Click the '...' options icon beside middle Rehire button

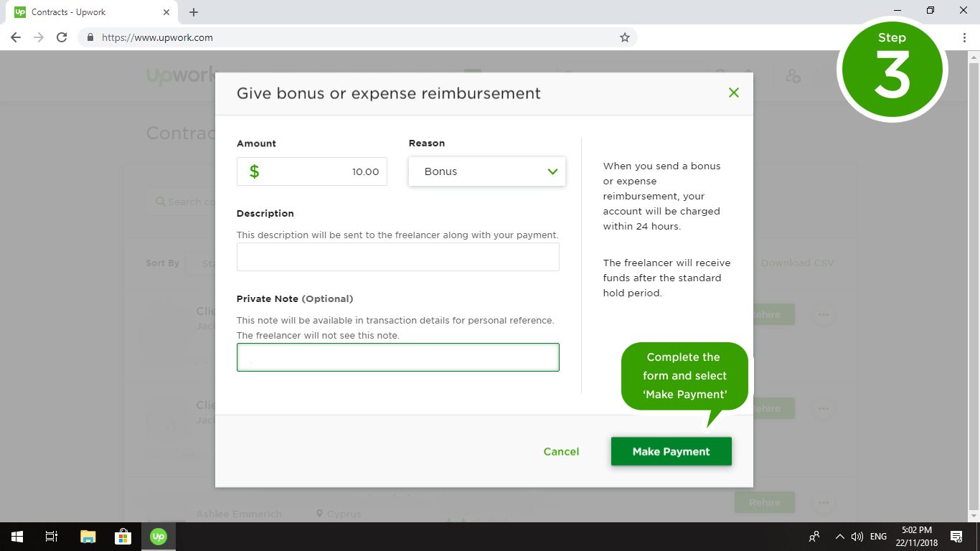click(823, 408)
